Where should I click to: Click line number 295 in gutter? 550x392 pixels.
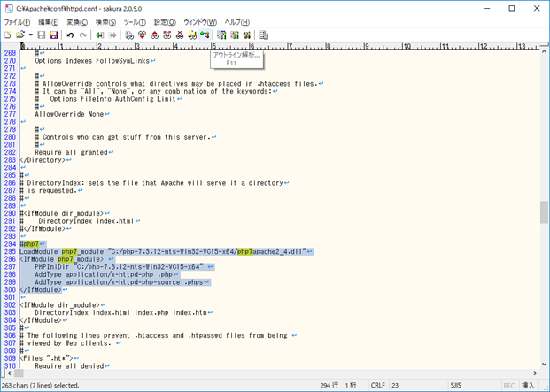[x=10, y=251]
